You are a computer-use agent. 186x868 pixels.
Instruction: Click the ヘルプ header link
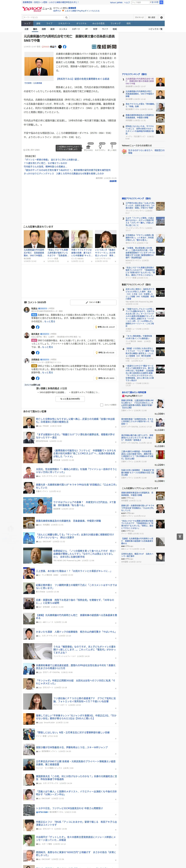[127, 2]
